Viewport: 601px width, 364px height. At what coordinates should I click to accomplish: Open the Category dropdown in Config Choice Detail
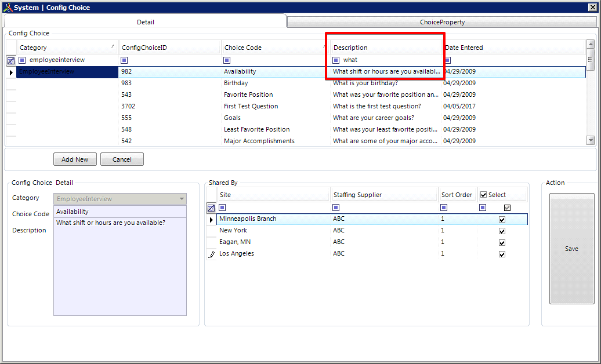pos(182,199)
